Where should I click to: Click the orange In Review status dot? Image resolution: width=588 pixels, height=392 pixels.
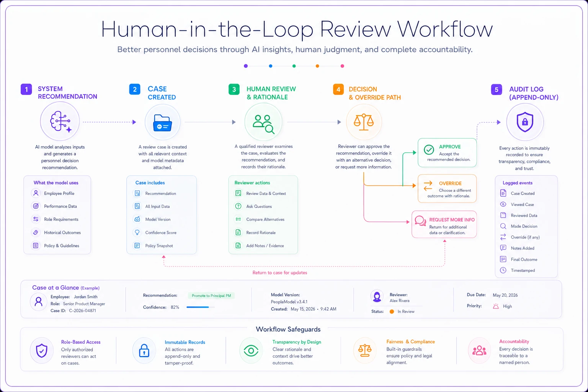392,312
